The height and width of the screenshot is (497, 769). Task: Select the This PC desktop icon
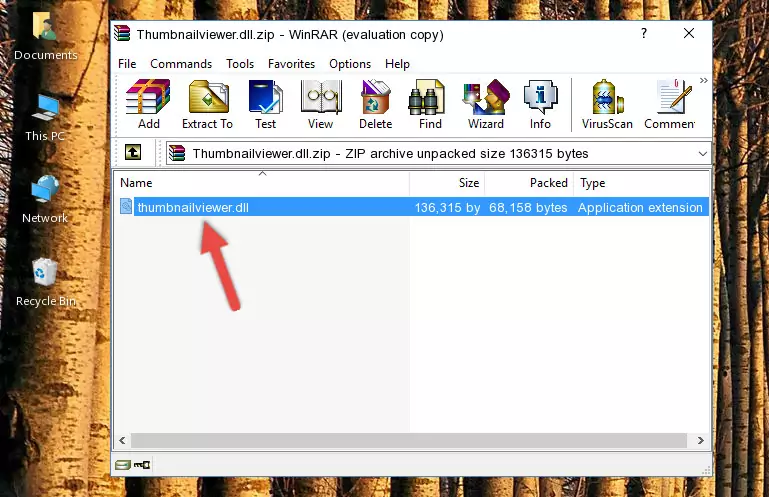45,118
